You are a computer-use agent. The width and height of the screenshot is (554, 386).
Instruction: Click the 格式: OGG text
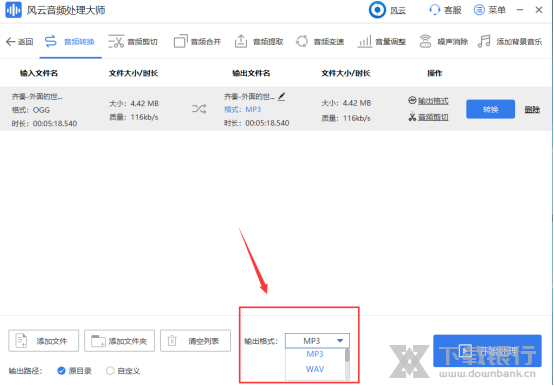click(31, 110)
